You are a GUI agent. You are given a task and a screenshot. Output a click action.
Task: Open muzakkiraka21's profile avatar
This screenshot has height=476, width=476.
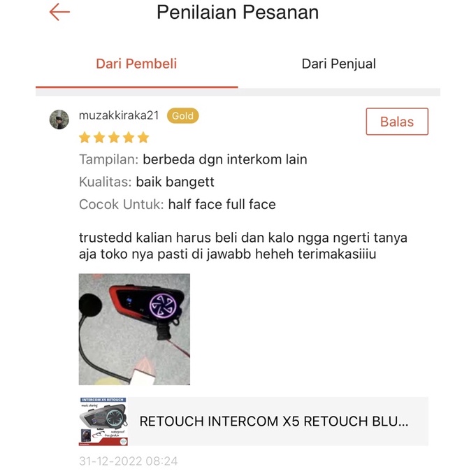point(59,120)
